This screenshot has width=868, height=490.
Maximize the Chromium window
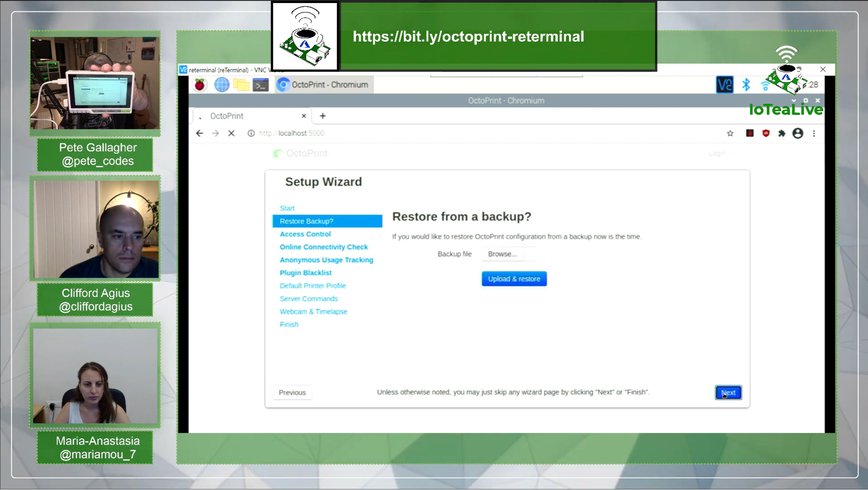[x=806, y=100]
